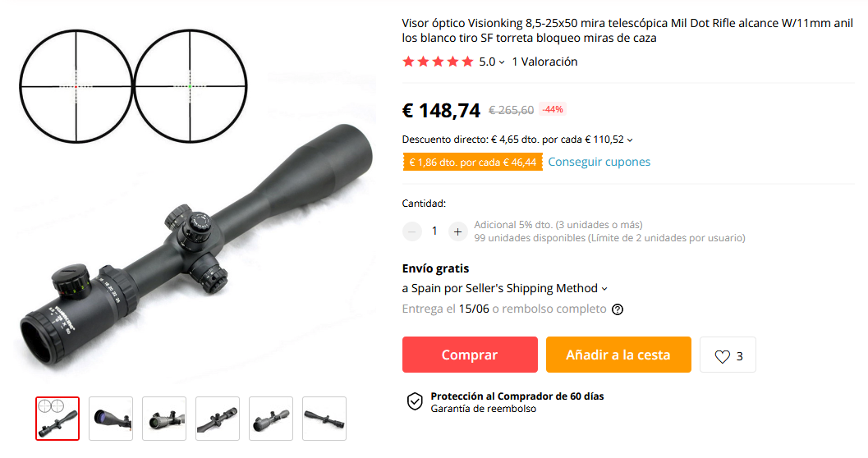The height and width of the screenshot is (458, 868).
Task: Decrease quantity with the minus button
Action: (412, 231)
